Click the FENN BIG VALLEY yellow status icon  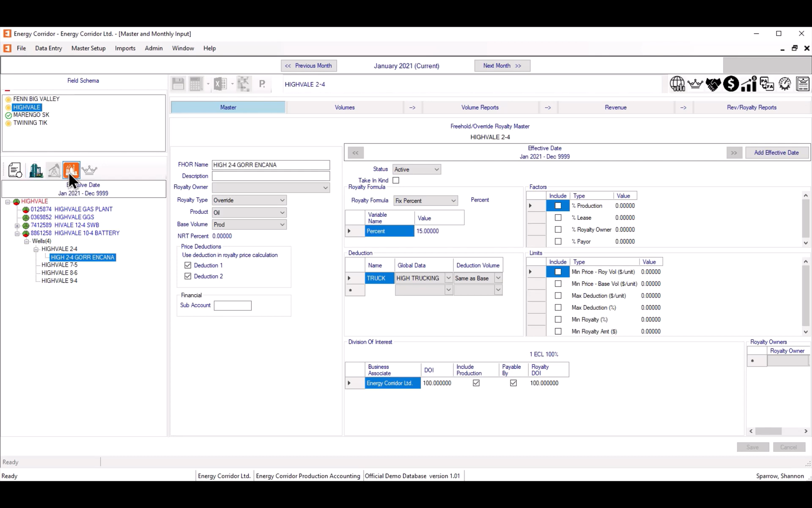pyautogui.click(x=8, y=99)
